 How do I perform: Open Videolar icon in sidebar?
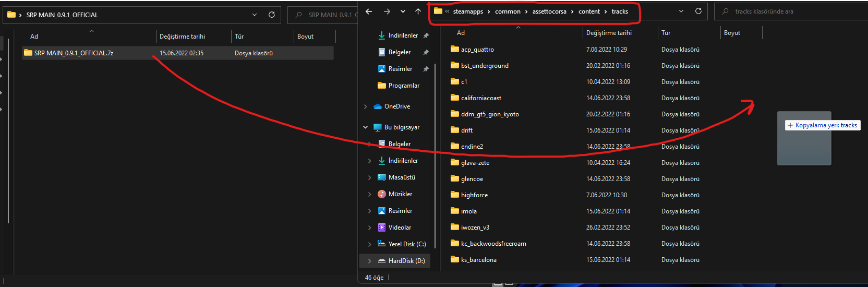tap(382, 228)
